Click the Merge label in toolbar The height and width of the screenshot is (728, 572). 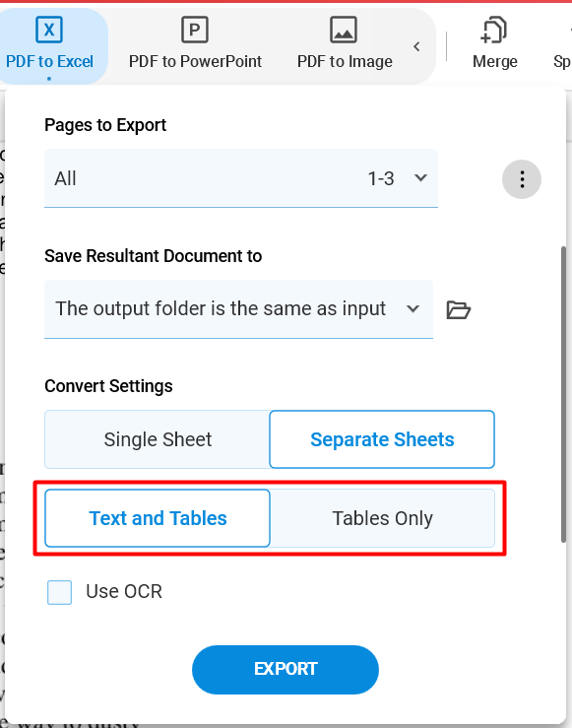495,61
